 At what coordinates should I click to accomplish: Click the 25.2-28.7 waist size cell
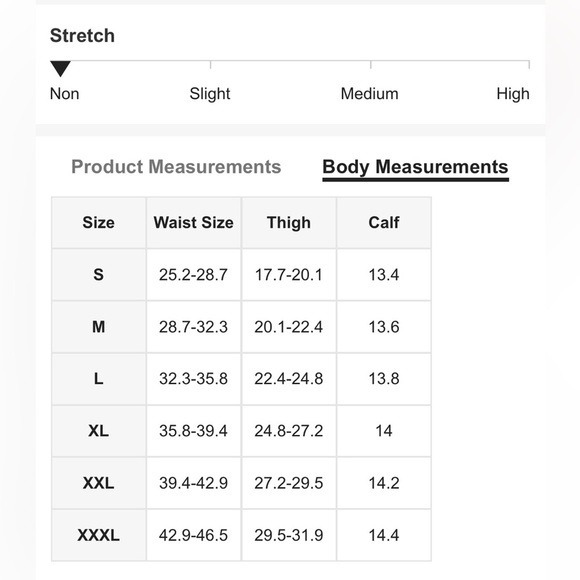click(193, 274)
